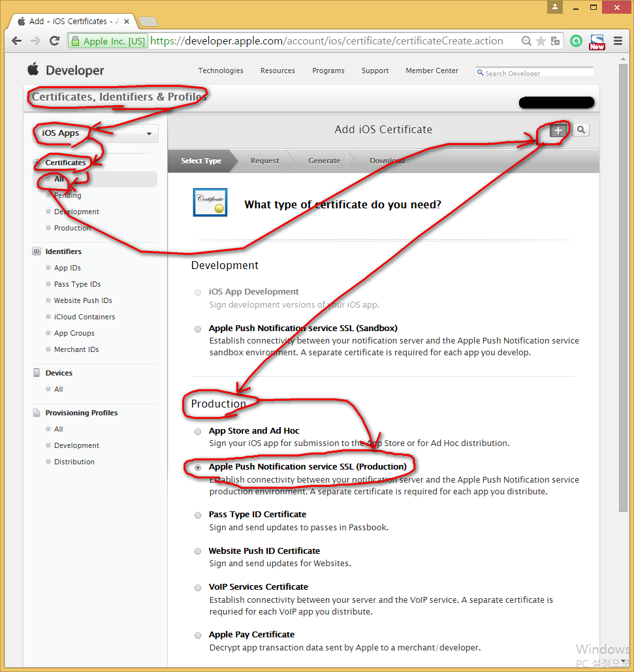Open Pending certificates
The height and width of the screenshot is (672, 634).
point(68,195)
